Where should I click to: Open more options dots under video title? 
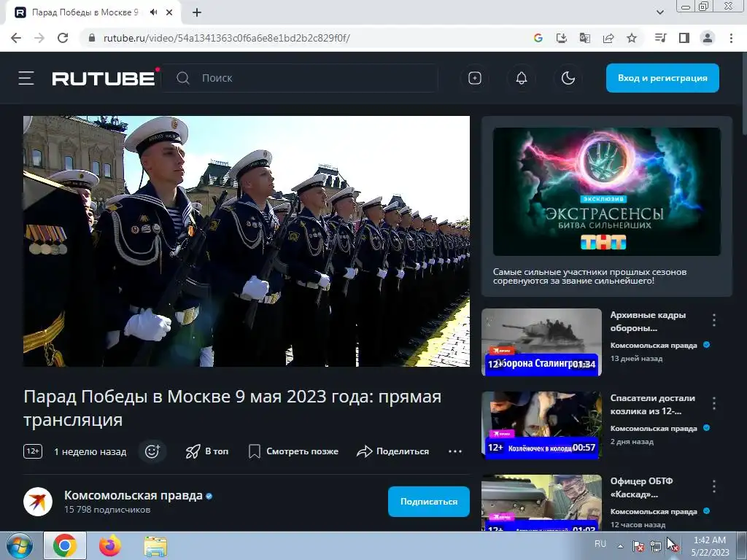[455, 451]
